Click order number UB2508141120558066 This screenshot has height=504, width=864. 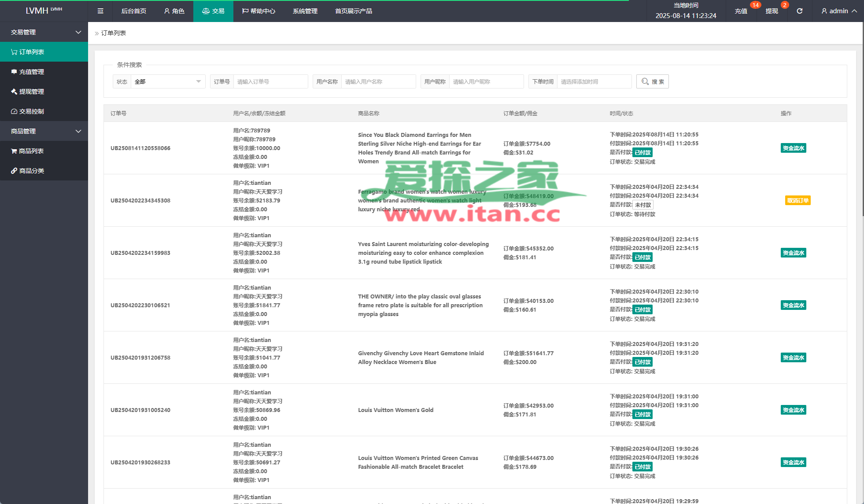tap(140, 148)
